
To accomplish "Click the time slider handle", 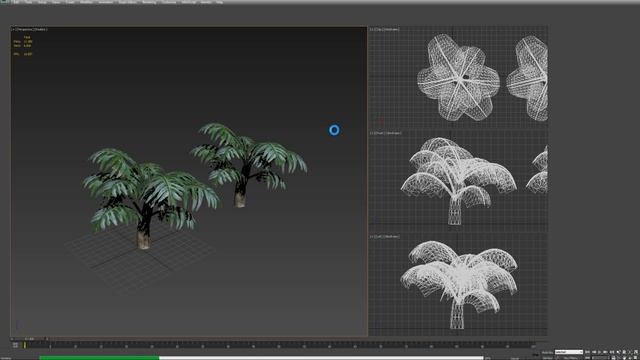I will 29,339.
